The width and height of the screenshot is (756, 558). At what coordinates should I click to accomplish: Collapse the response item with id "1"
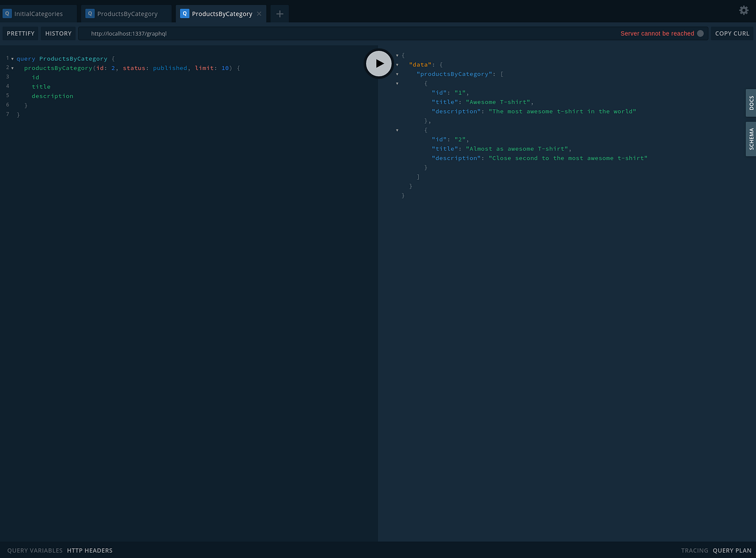click(397, 83)
